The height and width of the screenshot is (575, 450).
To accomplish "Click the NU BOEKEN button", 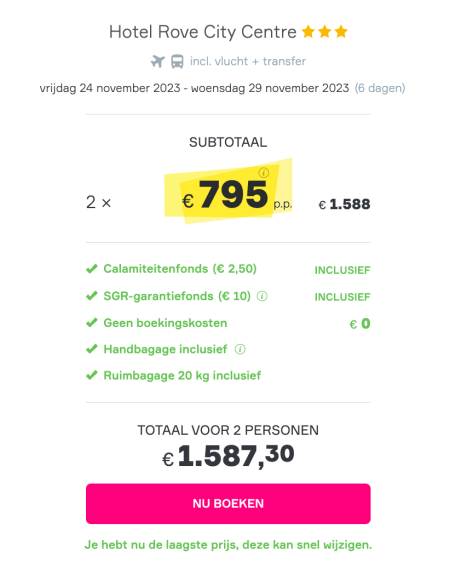I will click(x=228, y=503).
